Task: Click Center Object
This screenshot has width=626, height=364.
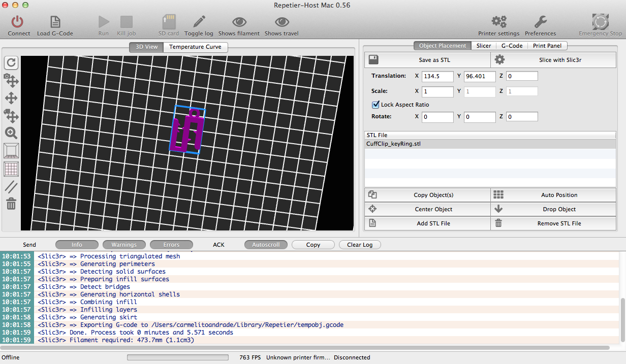Action: coord(427,209)
